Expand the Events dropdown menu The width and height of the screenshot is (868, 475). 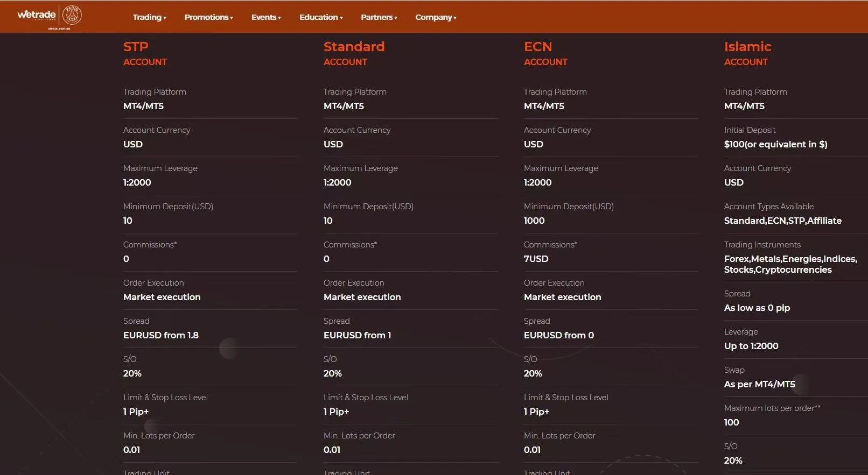266,17
